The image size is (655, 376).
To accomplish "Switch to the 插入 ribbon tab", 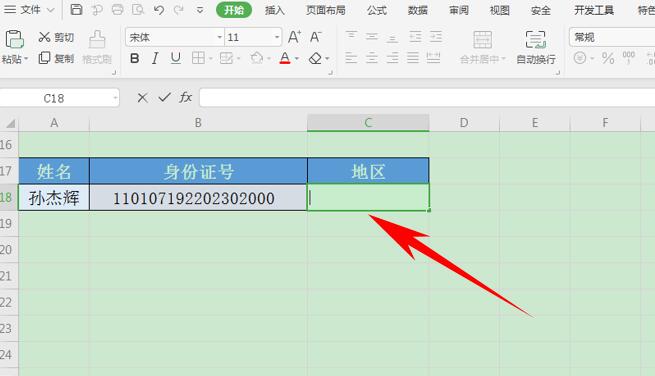I will pyautogui.click(x=274, y=10).
